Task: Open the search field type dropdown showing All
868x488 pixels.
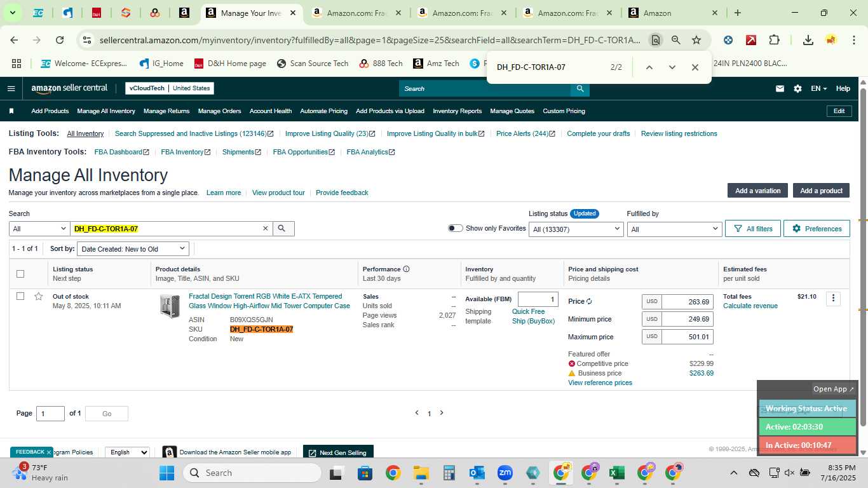Action: click(x=39, y=229)
